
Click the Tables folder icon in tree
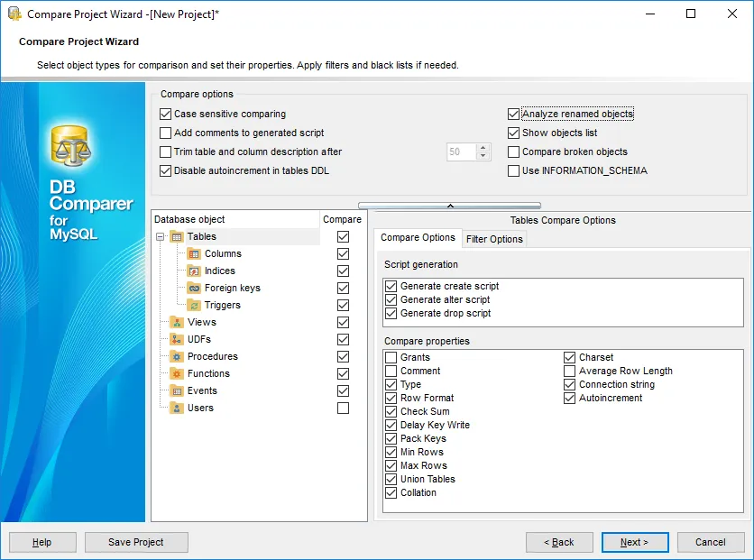[x=177, y=236]
